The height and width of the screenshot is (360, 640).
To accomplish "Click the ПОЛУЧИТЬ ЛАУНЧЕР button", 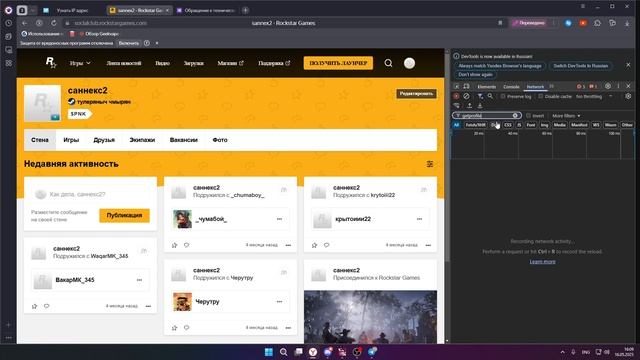I will coord(338,63).
